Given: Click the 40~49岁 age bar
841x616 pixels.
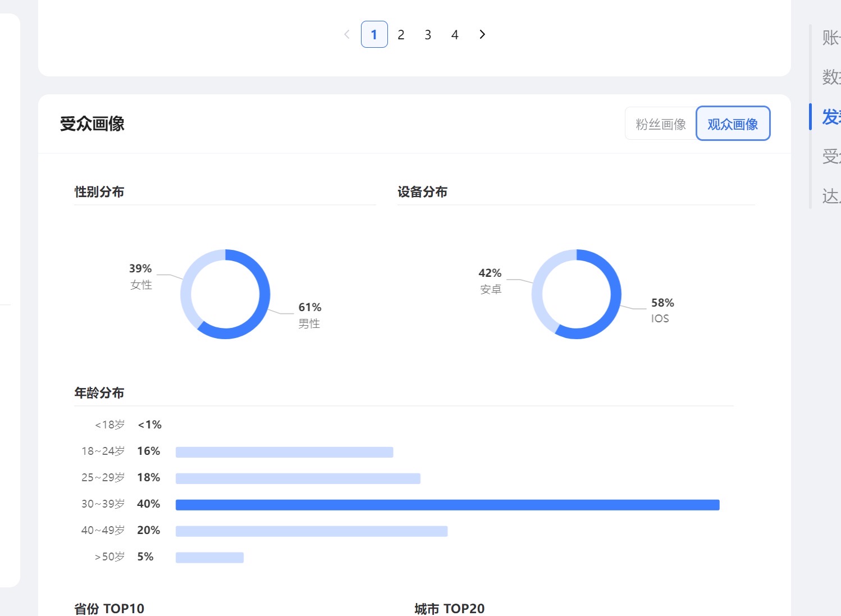Looking at the screenshot, I should (x=311, y=531).
